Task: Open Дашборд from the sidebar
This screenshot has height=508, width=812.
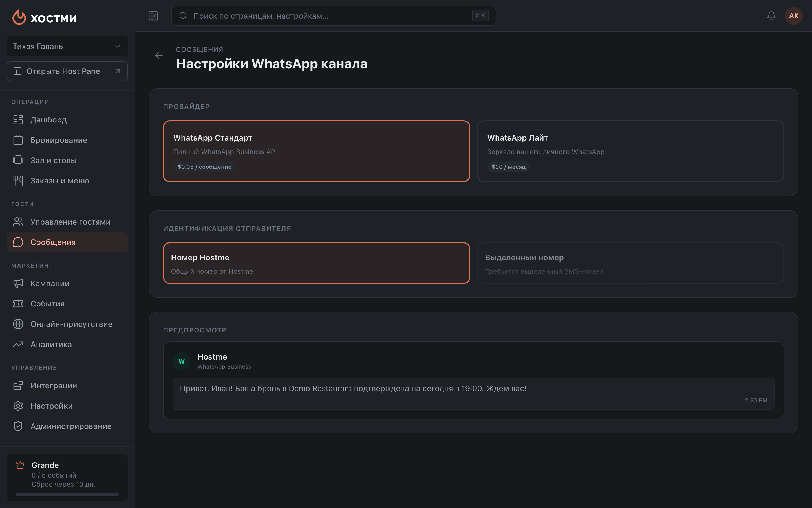Action: tap(67, 120)
